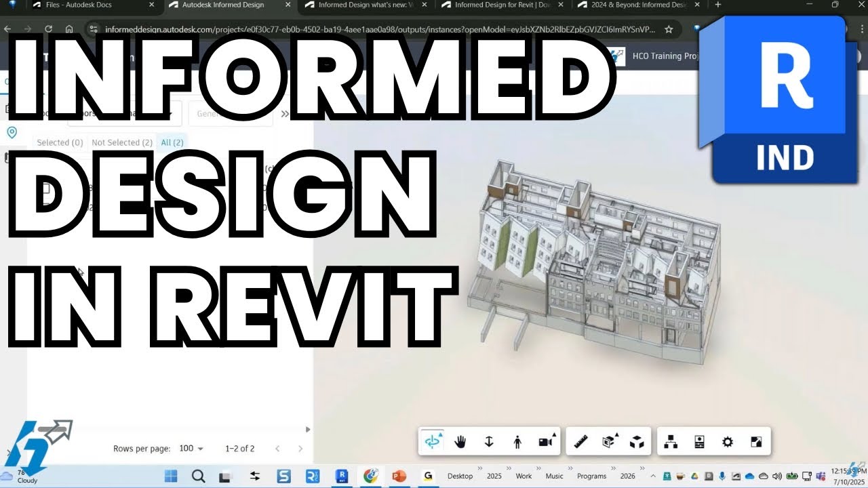Screen dimensions: 868x488
Task: Open the taskbar clock and date
Action: [848, 475]
